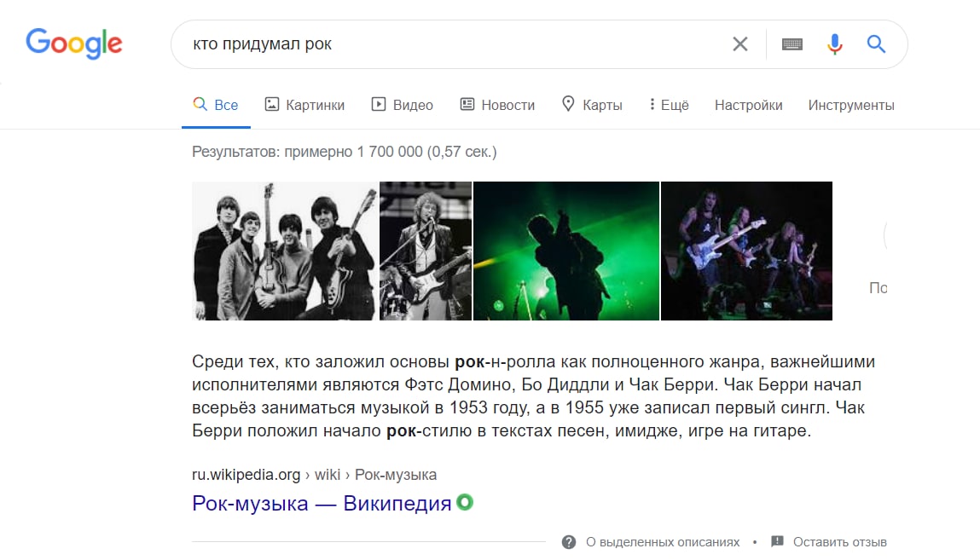Click the Новости tab newspaper icon
Image resolution: width=980 pixels, height=560 pixels.
pos(467,104)
